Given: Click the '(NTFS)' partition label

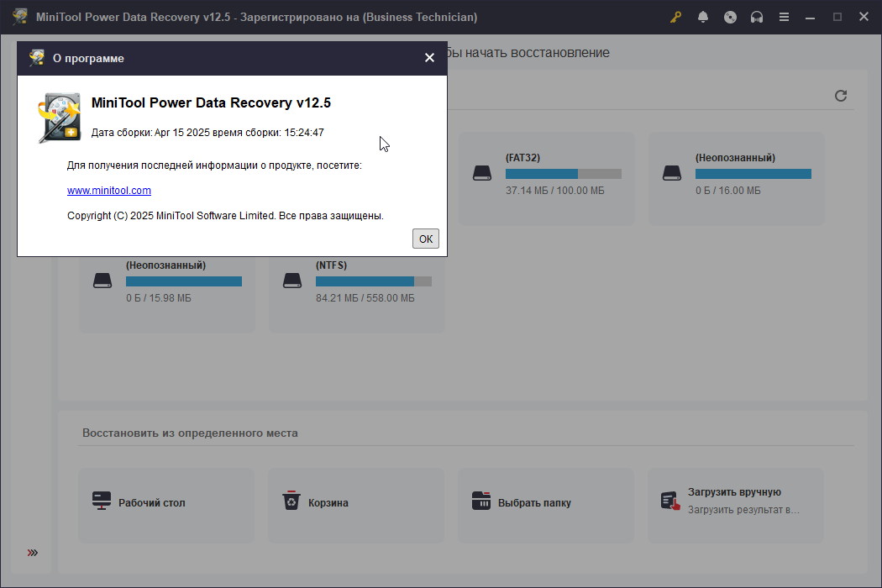Looking at the screenshot, I should point(331,265).
